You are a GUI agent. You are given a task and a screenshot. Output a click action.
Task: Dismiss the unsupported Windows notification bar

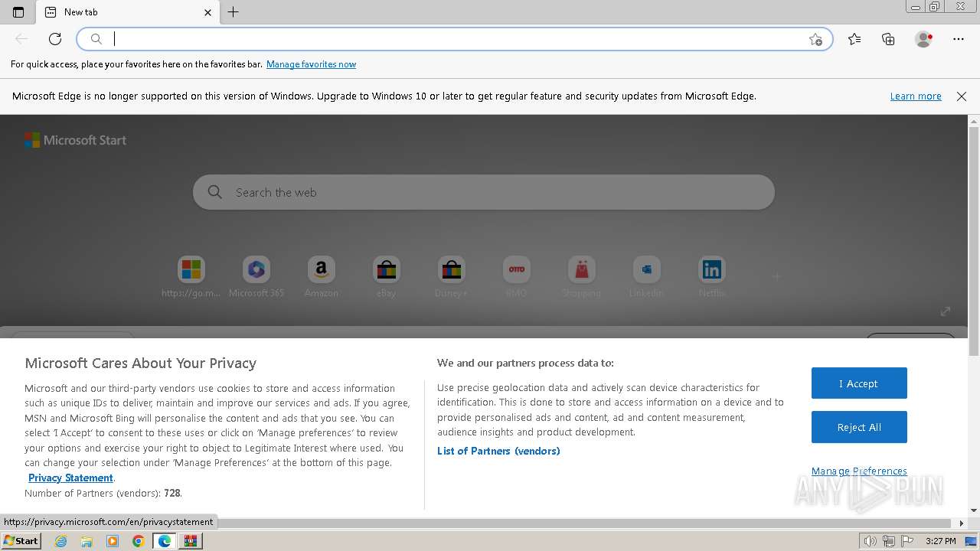coord(962,96)
